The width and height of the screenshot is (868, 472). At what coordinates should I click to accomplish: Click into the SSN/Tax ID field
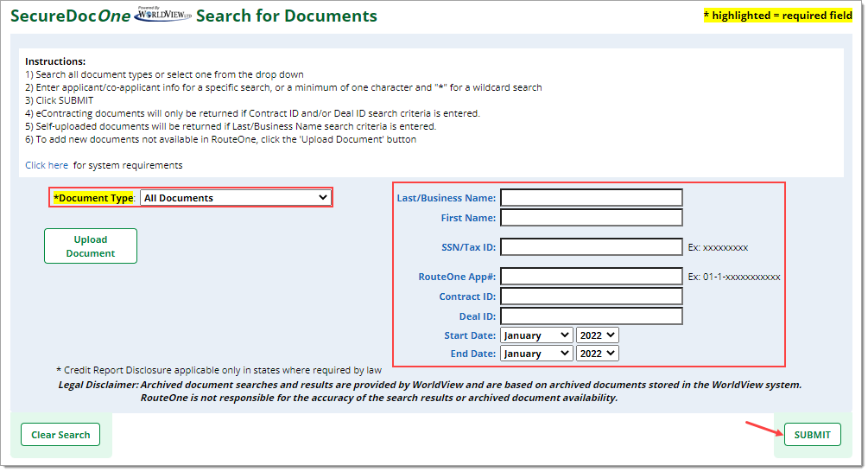tap(592, 247)
